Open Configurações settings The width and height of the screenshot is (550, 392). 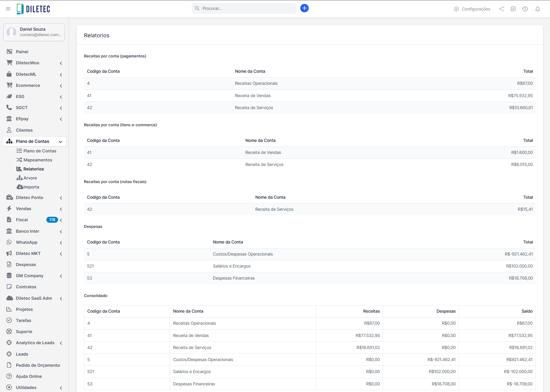point(472,9)
